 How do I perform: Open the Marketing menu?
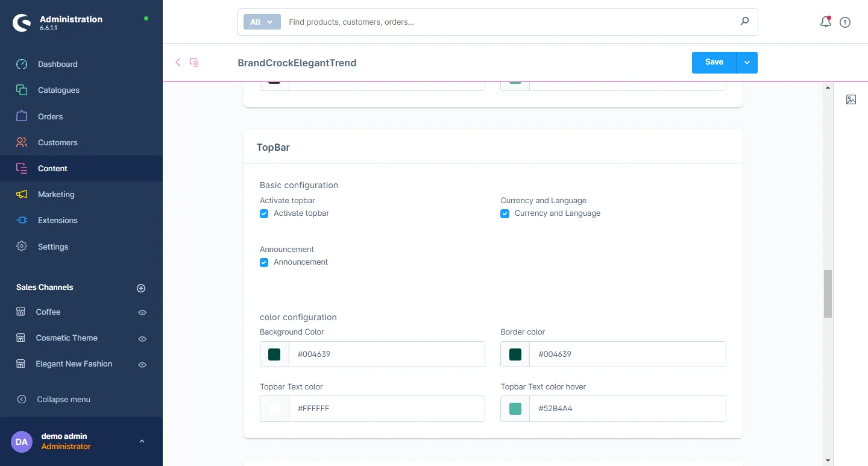point(56,194)
